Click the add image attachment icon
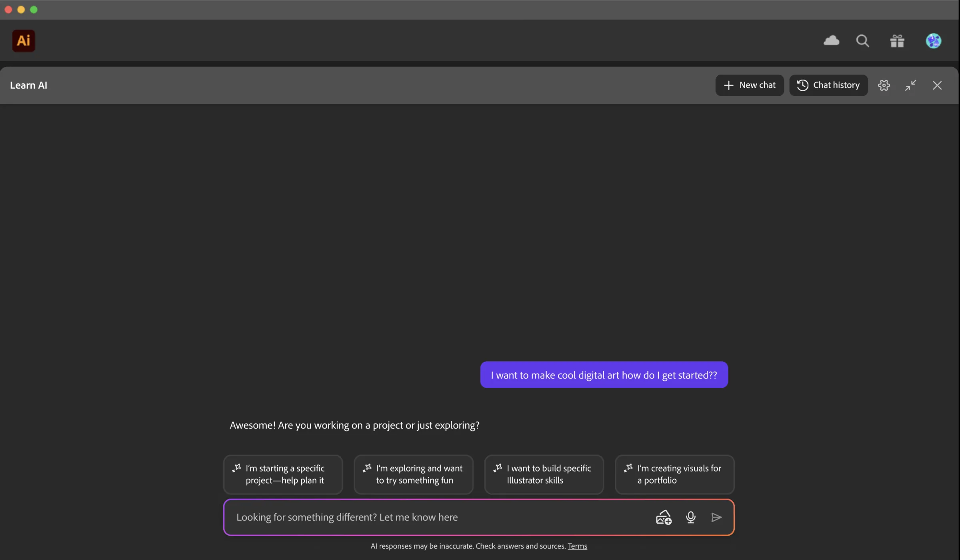960x560 pixels. click(x=664, y=517)
